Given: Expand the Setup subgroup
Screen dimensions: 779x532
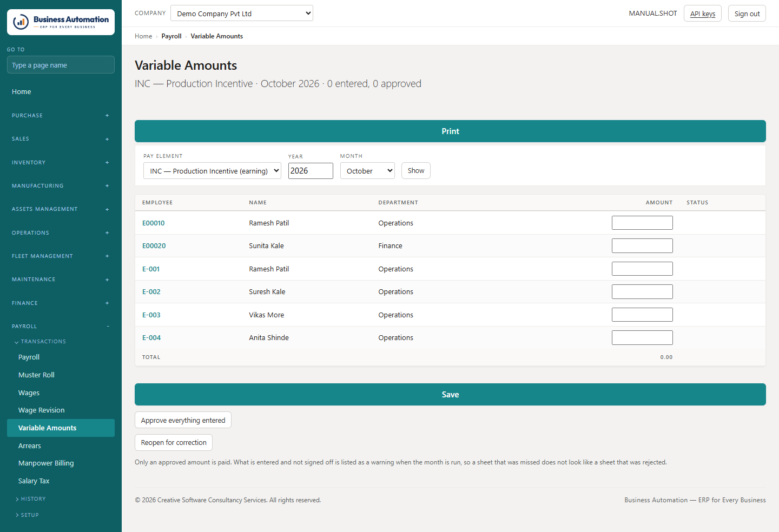Looking at the screenshot, I should (x=28, y=515).
